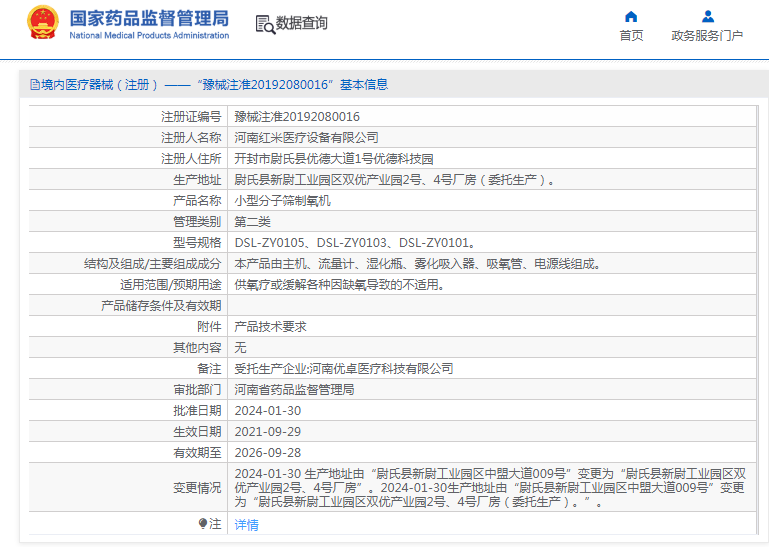
Task: Go to 首页 text link
Action: pos(631,35)
